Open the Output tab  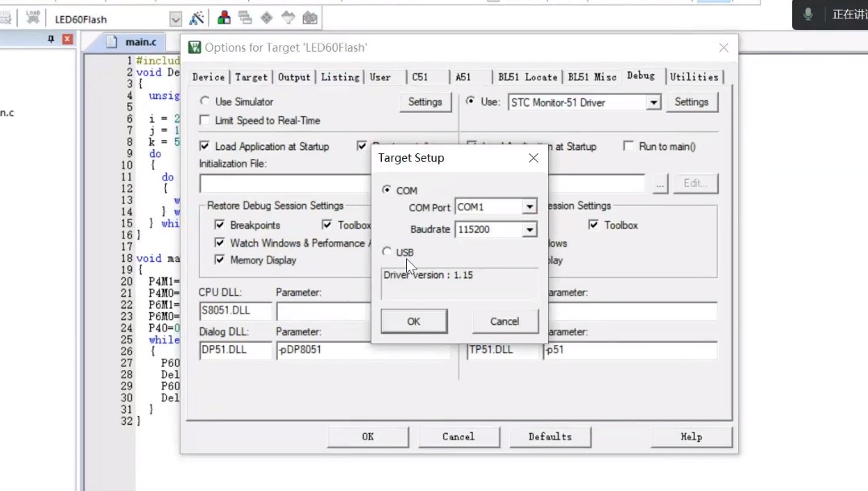[294, 77]
